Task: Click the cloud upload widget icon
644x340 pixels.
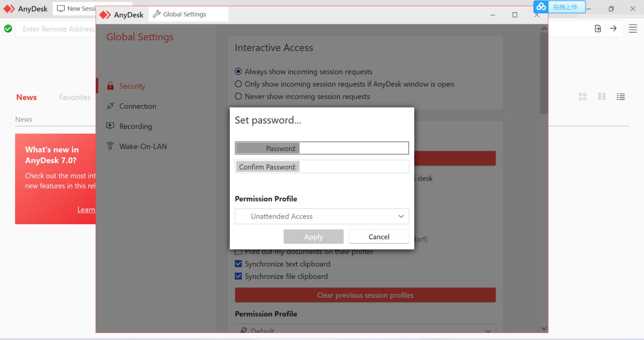Action: [541, 7]
